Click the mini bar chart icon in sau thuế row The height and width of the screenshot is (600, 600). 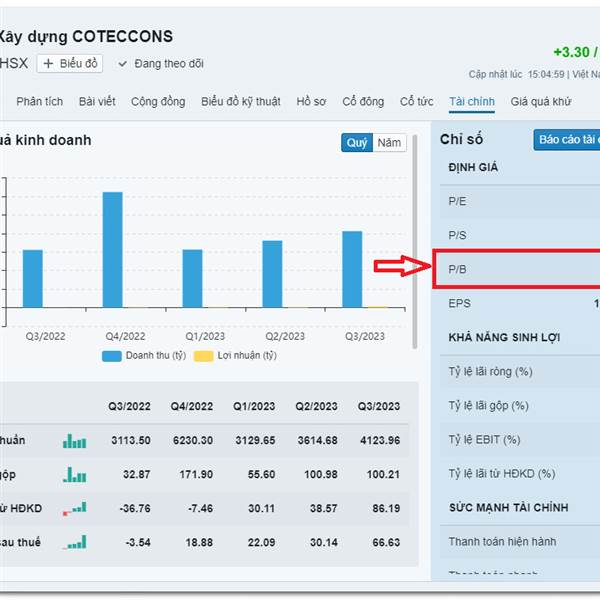(x=75, y=543)
